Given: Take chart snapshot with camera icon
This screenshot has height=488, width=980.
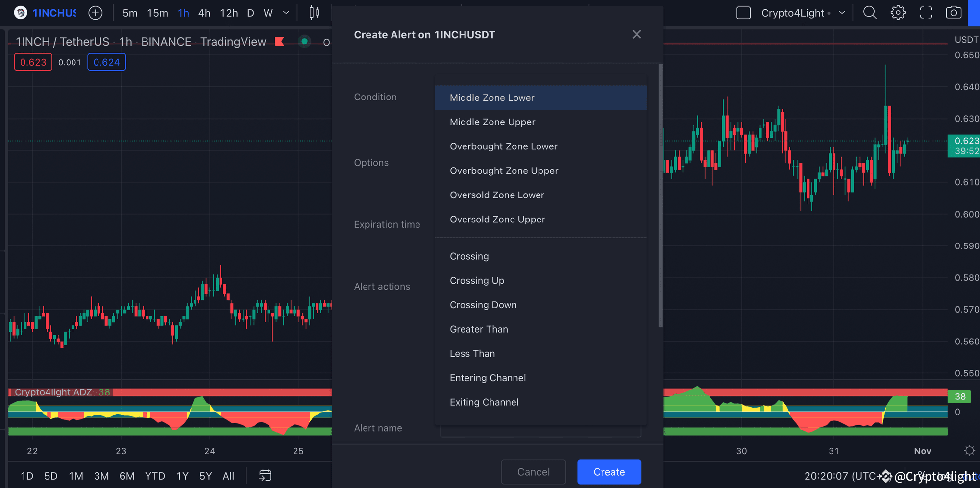Looking at the screenshot, I should point(953,13).
